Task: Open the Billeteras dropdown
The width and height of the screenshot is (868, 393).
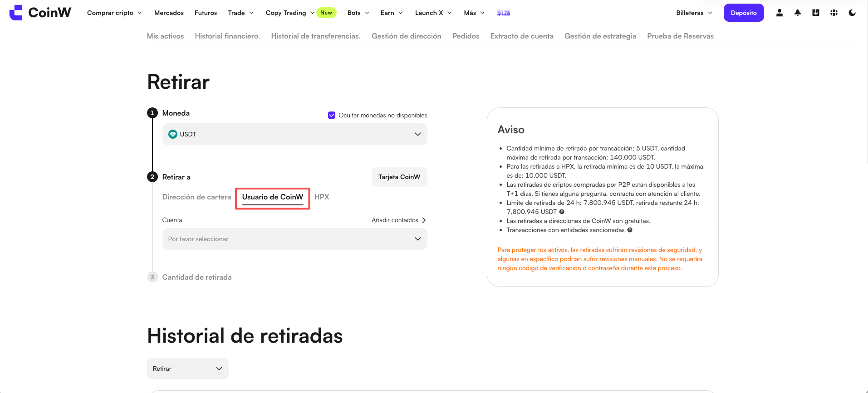Action: pos(694,13)
